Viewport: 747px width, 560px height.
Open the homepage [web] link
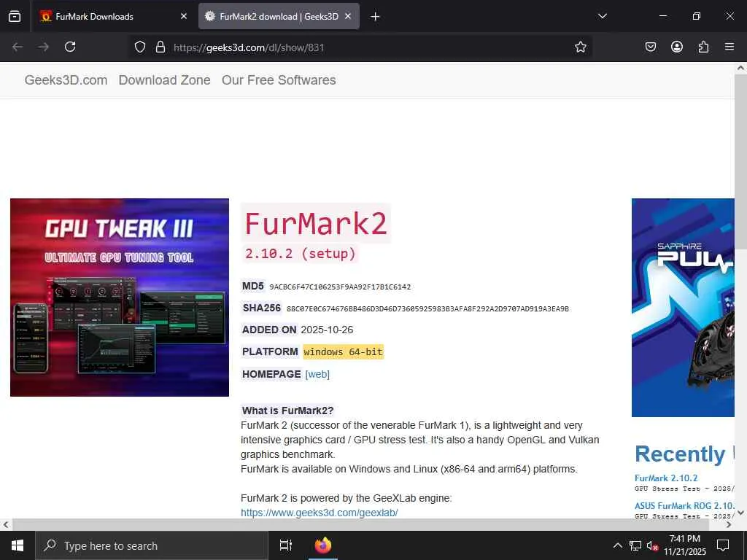tap(317, 374)
